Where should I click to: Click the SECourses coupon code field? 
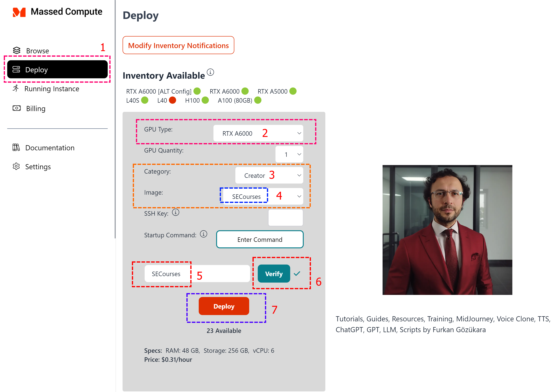tap(197, 274)
